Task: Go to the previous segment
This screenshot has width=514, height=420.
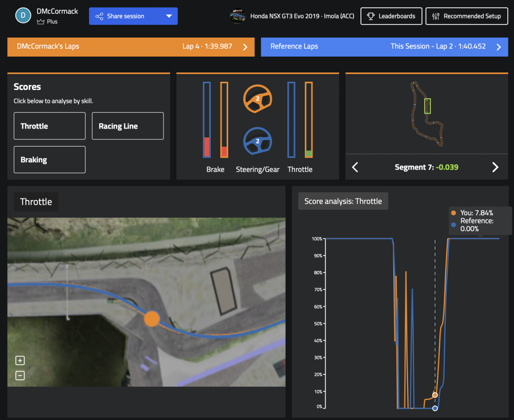Action: coord(355,167)
